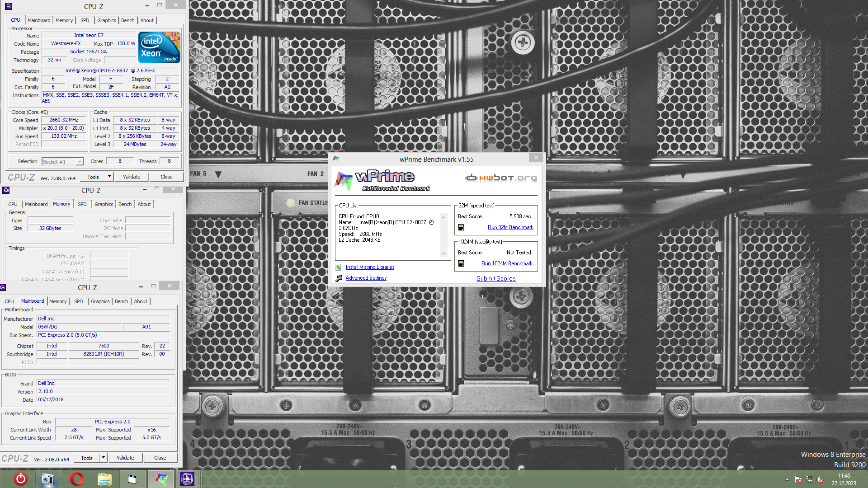Click the Specification field in CPU-Z
Screen dimensions: 868x488
(110, 70)
